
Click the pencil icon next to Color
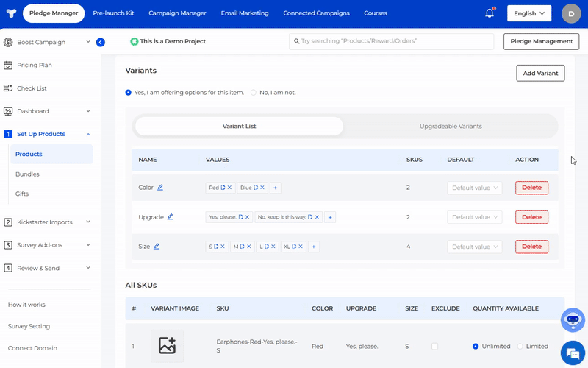(x=160, y=188)
